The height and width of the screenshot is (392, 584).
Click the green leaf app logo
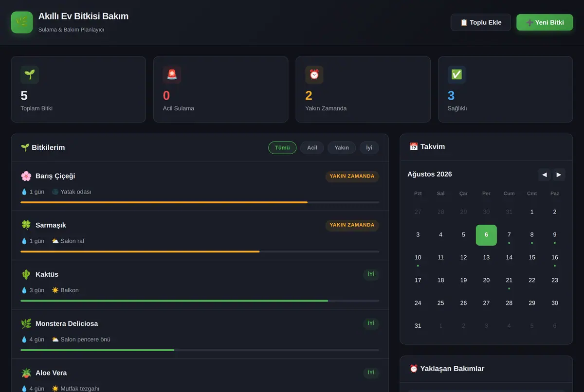coord(22,22)
